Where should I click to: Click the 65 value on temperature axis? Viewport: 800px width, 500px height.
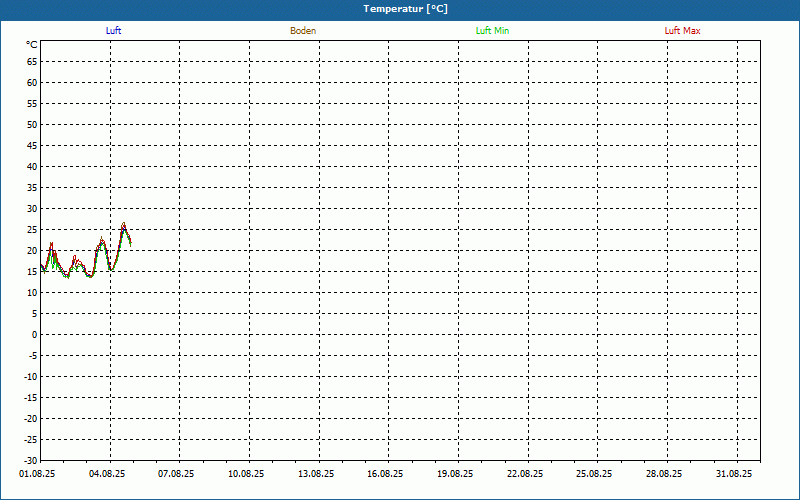point(32,62)
